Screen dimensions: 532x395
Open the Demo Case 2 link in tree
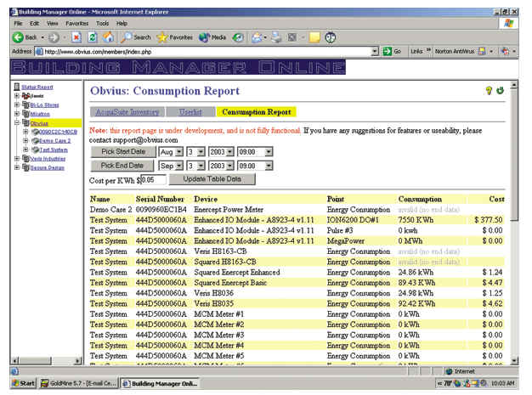click(55, 141)
